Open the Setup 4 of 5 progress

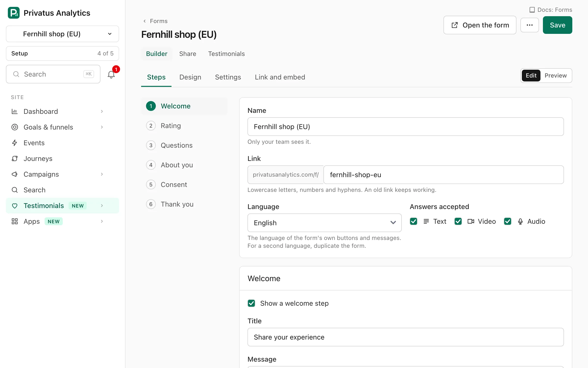coord(62,53)
